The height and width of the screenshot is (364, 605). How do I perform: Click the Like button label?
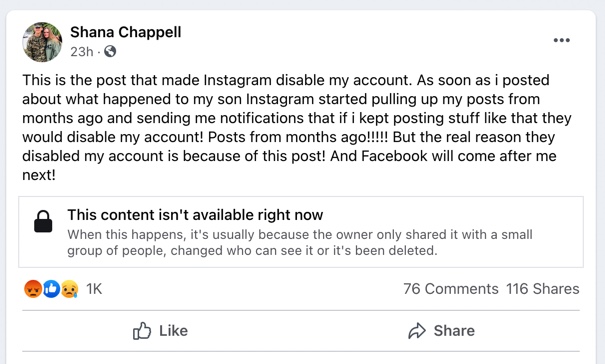click(x=173, y=331)
